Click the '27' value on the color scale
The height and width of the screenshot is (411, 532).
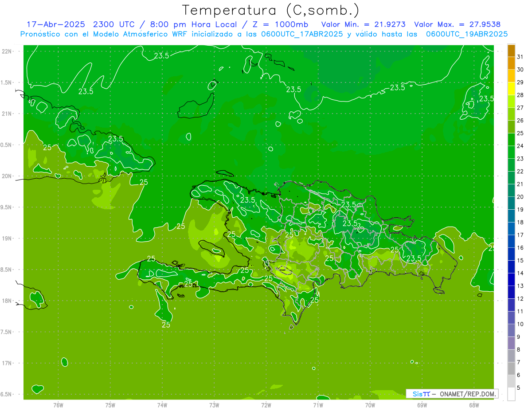520,108
